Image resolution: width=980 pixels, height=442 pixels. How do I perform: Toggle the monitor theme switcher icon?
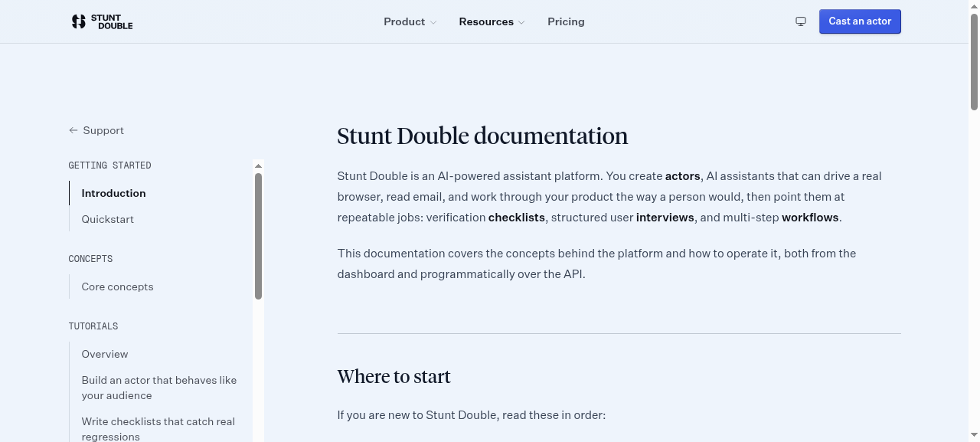pos(801,21)
